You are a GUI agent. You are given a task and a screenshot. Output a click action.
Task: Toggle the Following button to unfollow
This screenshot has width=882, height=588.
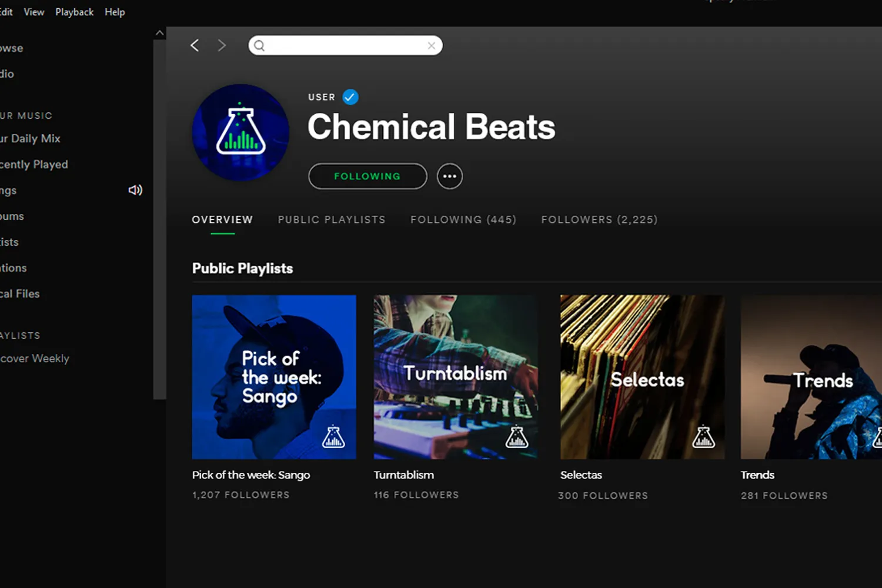pyautogui.click(x=367, y=176)
